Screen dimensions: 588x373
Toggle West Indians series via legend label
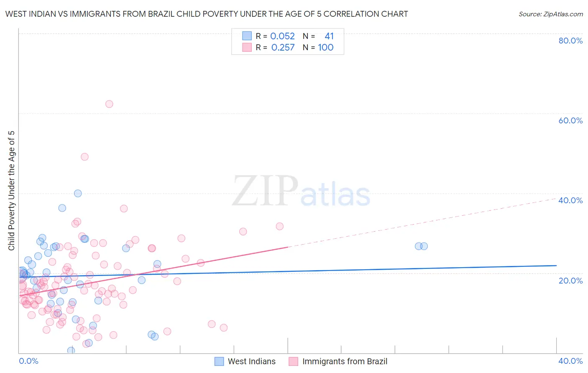coord(251,361)
